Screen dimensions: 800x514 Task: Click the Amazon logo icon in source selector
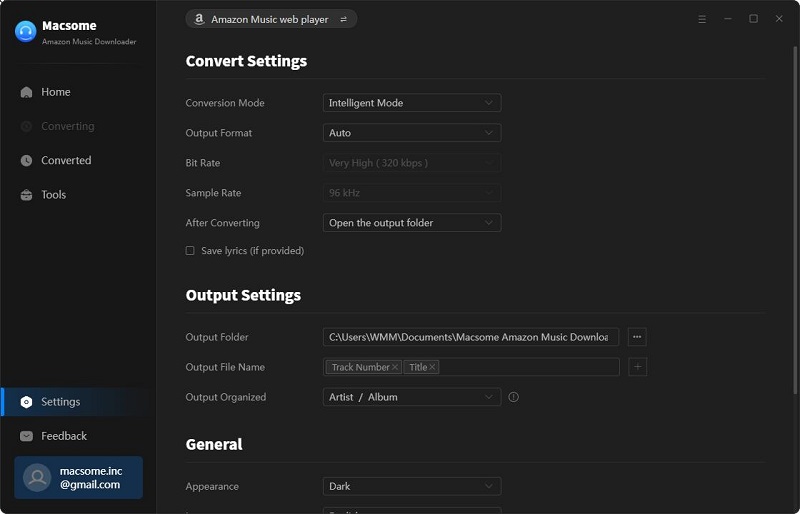(x=199, y=19)
